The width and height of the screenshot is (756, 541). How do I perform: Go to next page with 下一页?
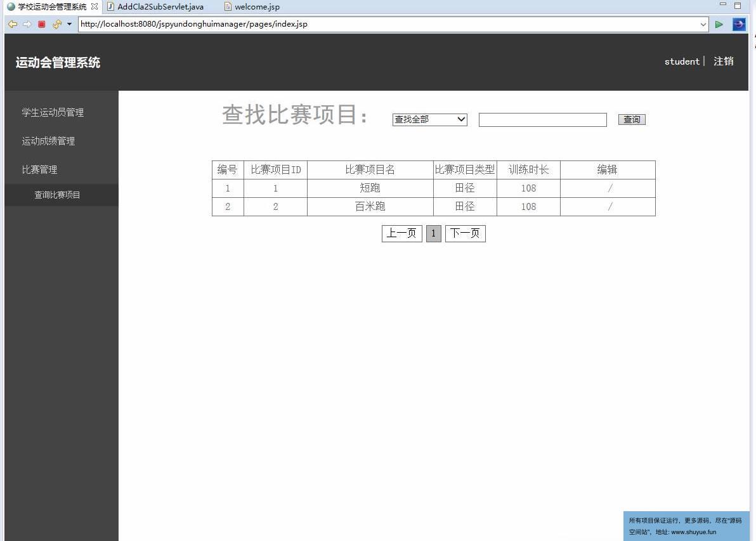(465, 233)
